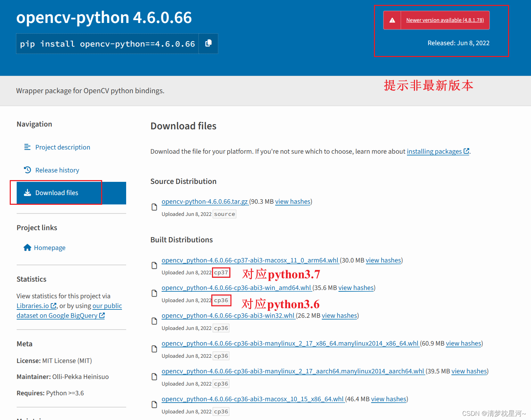
Task: Click the cp36 tag under manylinux x86_64 wheel
Action: [x=221, y=356]
